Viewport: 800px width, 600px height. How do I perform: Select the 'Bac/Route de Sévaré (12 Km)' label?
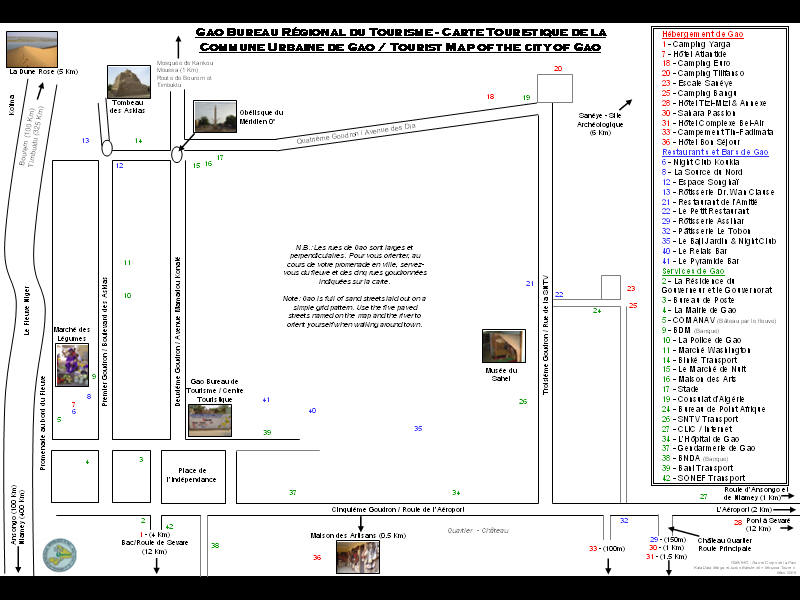[155, 547]
